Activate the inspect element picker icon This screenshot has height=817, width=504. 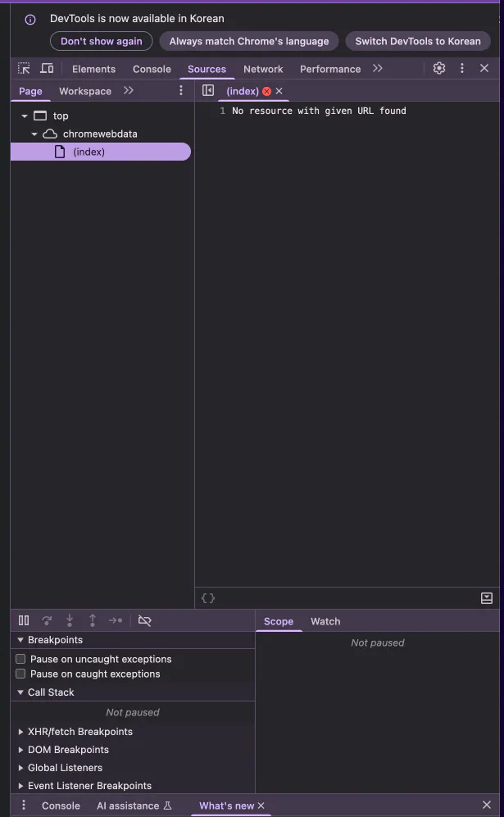(24, 68)
